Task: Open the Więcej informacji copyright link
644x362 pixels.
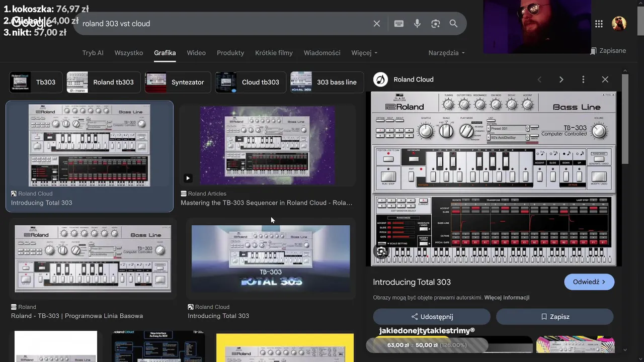Action: coord(507,298)
